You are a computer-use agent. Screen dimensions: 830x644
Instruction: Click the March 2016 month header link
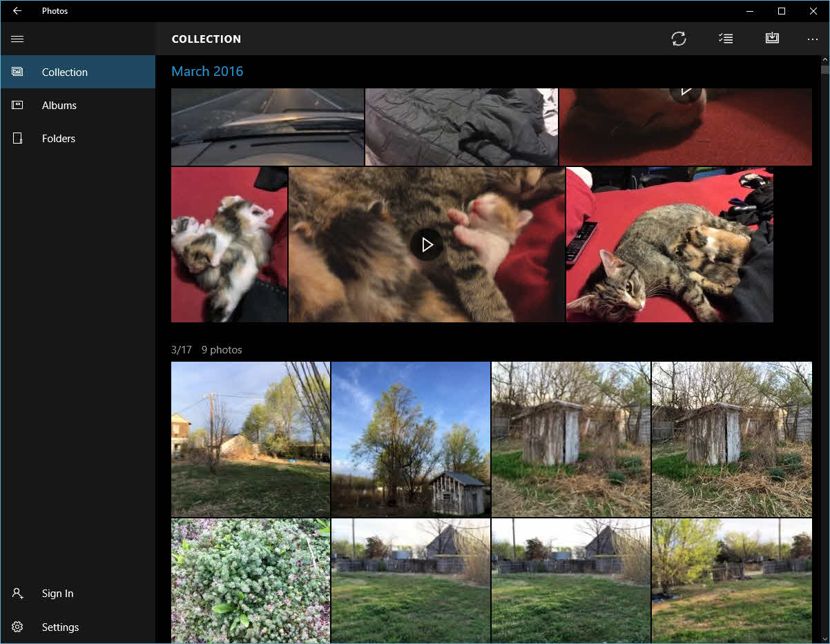207,72
